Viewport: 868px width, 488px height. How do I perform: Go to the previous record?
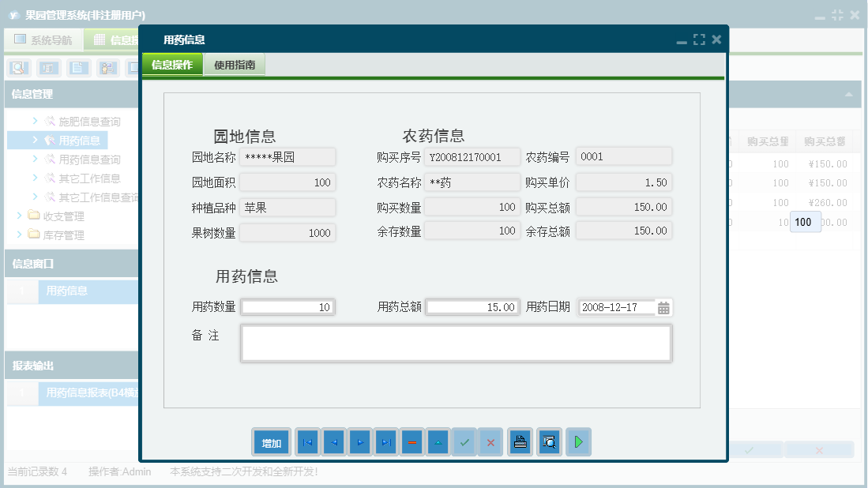click(333, 442)
